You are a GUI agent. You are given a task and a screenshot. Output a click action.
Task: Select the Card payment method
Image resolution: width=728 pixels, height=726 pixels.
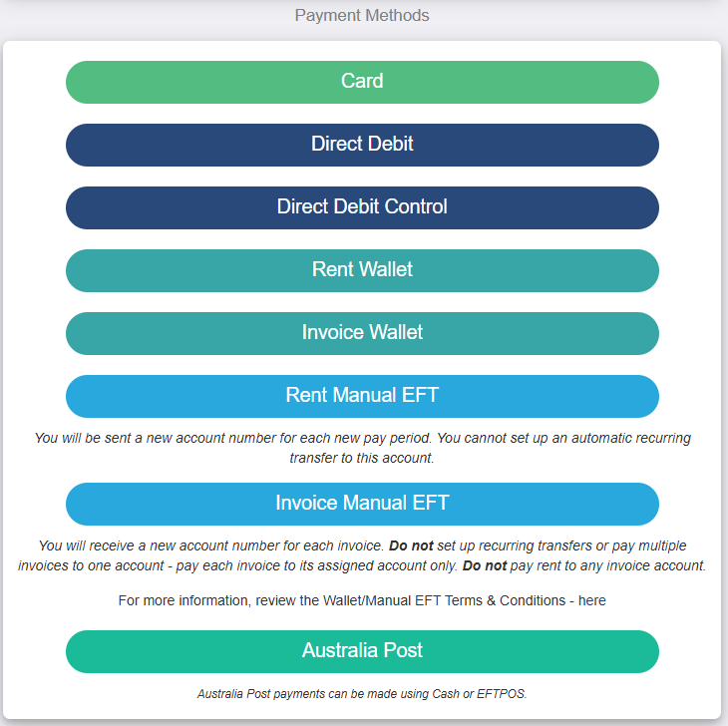click(x=362, y=82)
